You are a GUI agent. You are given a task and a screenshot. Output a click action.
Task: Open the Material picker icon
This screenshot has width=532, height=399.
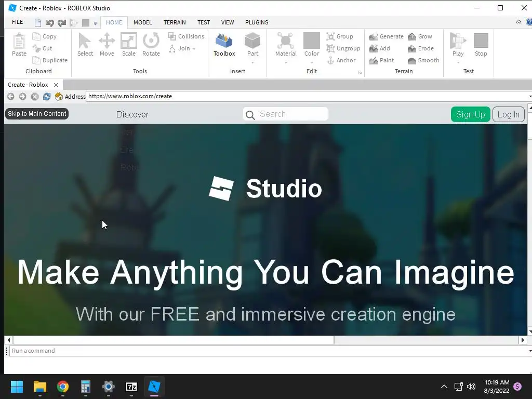pos(286,41)
